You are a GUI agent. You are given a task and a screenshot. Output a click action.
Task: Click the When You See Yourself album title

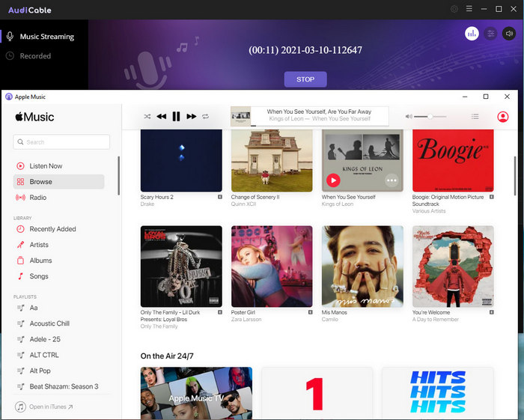(349, 197)
